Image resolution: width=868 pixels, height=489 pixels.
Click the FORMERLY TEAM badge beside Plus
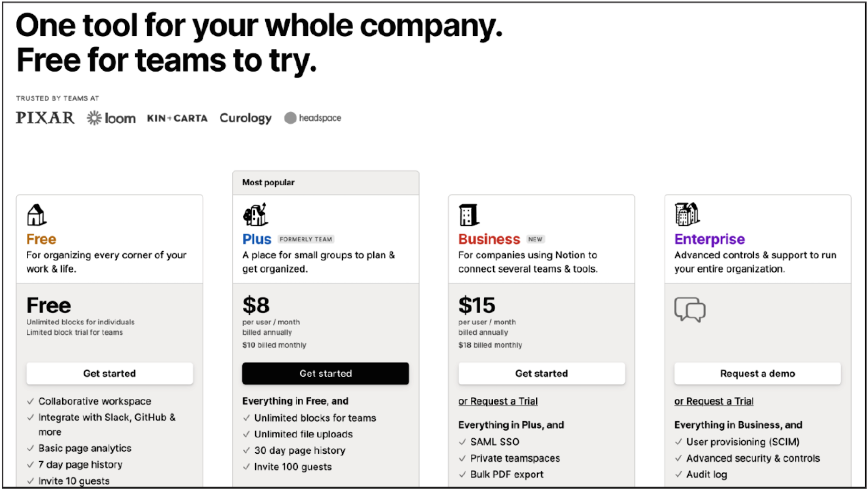pyautogui.click(x=305, y=239)
